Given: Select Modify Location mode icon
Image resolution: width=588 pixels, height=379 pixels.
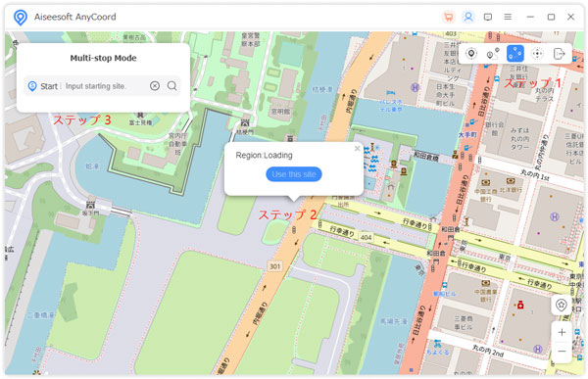Looking at the screenshot, I should (471, 54).
